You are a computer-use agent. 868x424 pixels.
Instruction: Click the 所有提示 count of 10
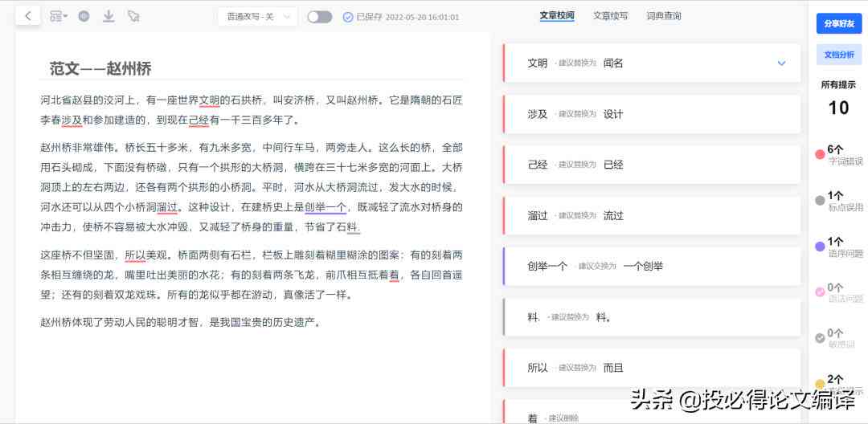[x=838, y=108]
